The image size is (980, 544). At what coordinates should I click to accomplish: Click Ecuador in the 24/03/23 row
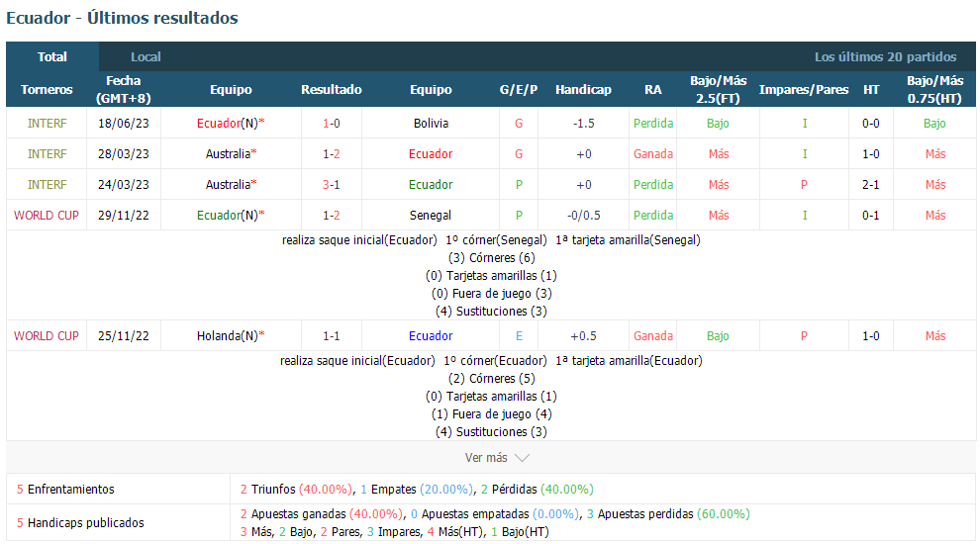pyautogui.click(x=431, y=184)
